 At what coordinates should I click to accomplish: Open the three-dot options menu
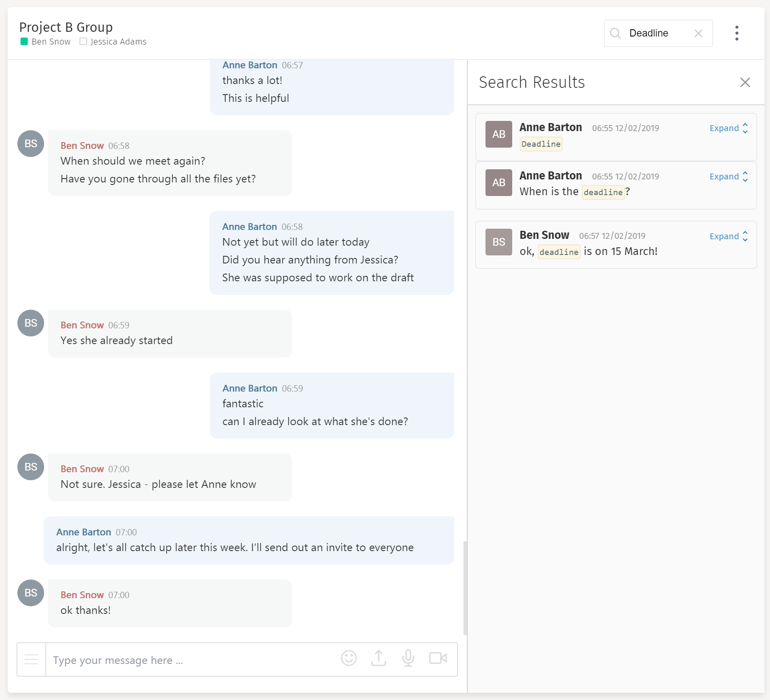coord(737,33)
